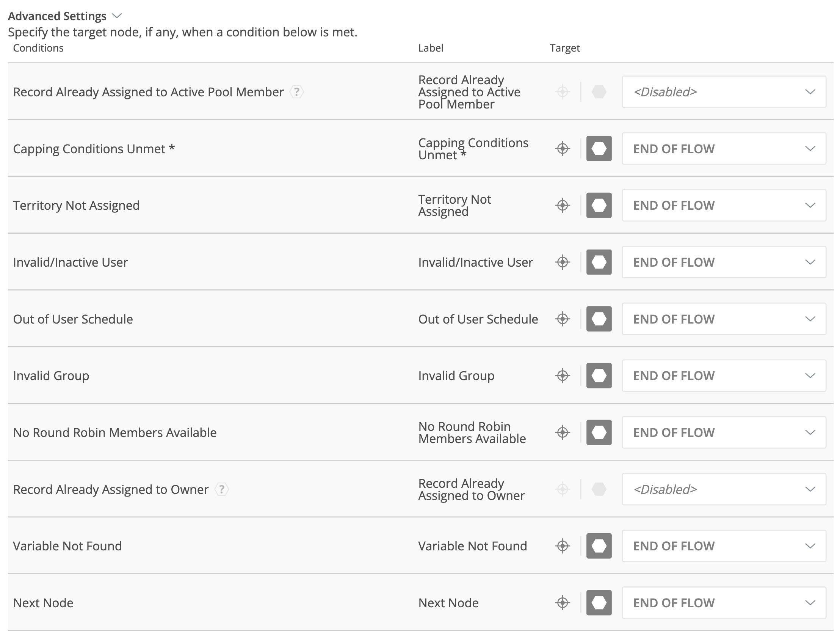Toggle the dimmed crosshair for Record Already Assigned to Owner
The width and height of the screenshot is (840, 638).
coord(563,490)
